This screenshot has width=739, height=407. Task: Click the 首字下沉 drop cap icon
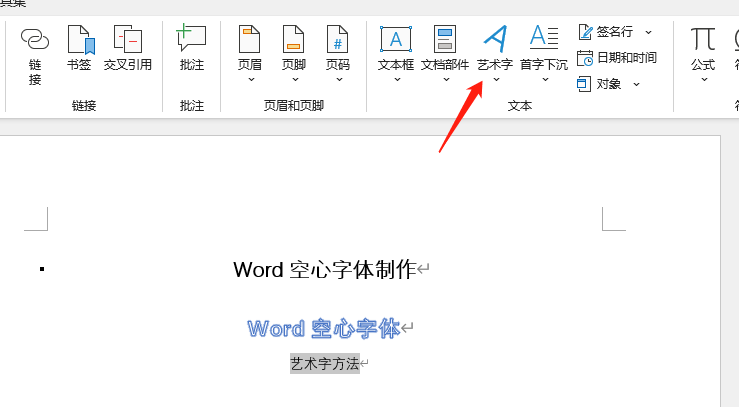tap(544, 37)
